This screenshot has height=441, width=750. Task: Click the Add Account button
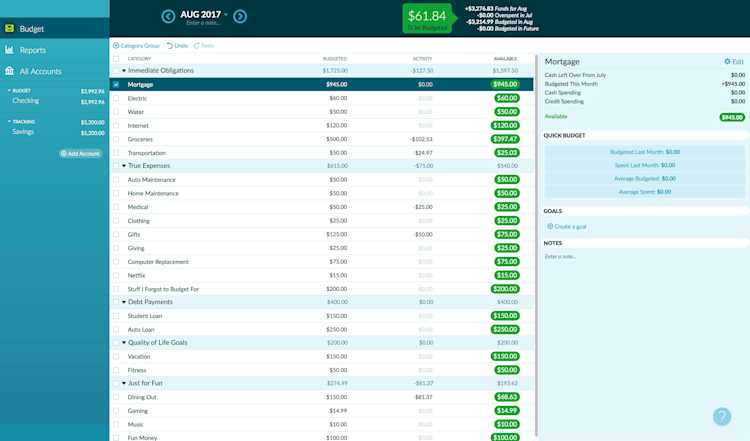(80, 154)
